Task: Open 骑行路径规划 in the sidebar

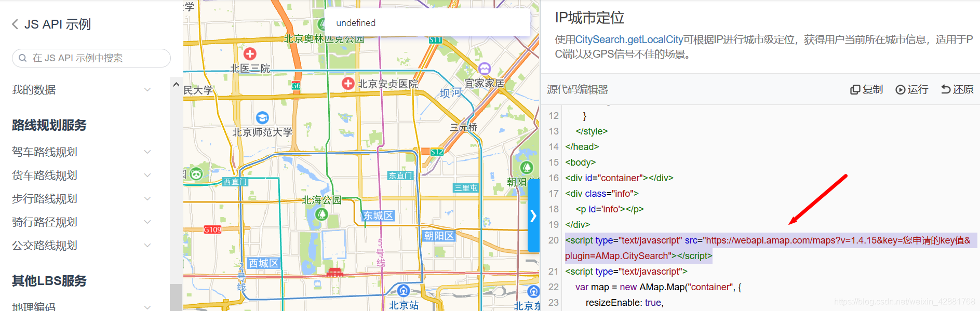Action: (45, 222)
